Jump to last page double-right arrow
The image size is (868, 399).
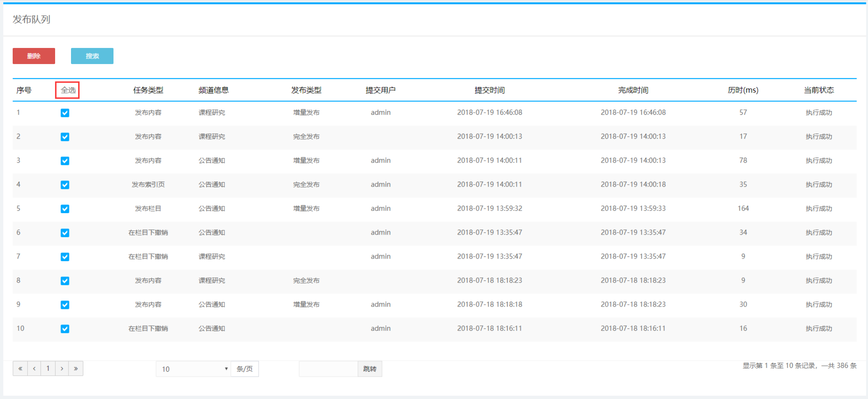[x=76, y=369]
